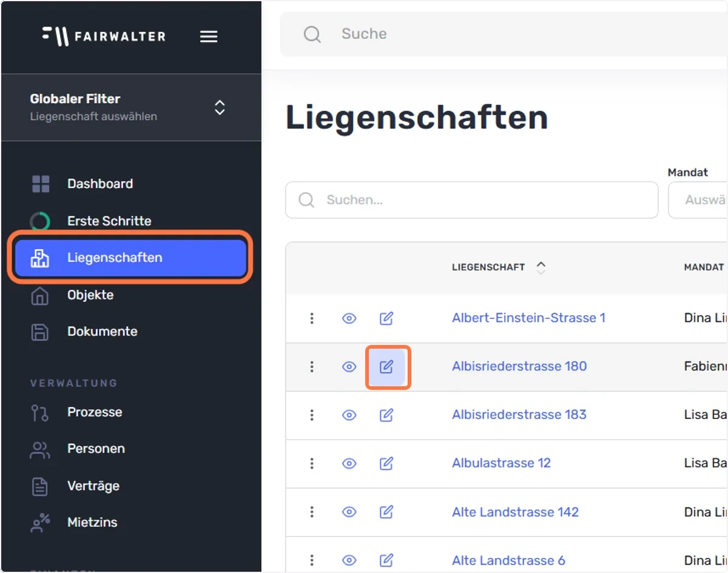This screenshot has width=728, height=573.
Task: Expand the Globaler Filter selector
Action: (131, 107)
